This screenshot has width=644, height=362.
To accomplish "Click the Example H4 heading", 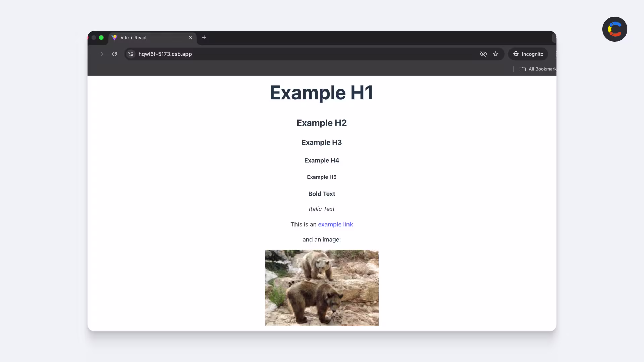I will pyautogui.click(x=322, y=160).
